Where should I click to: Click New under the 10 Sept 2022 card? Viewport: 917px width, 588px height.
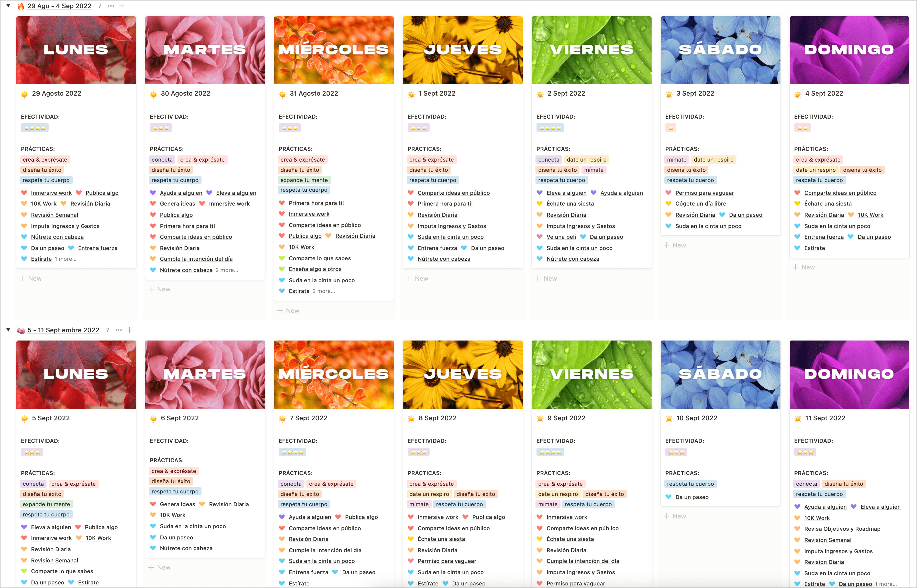point(675,516)
